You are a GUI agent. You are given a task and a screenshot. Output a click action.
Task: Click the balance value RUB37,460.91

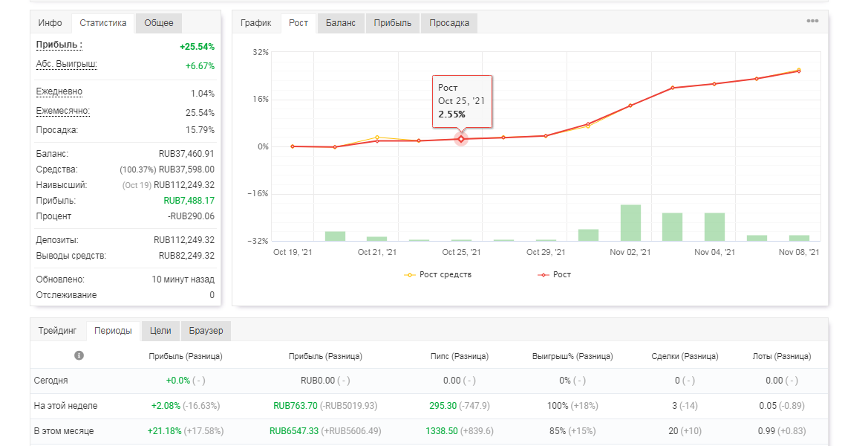pyautogui.click(x=186, y=154)
